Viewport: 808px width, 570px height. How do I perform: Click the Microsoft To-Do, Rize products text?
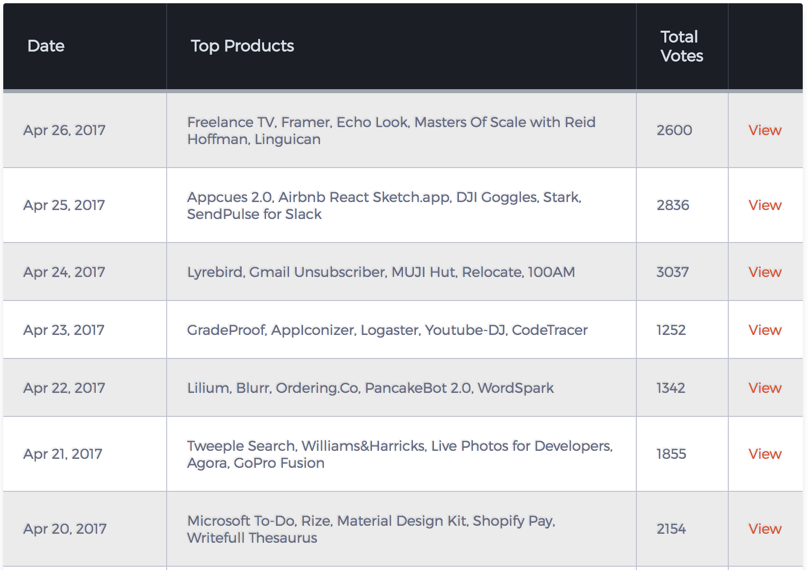coord(371,529)
